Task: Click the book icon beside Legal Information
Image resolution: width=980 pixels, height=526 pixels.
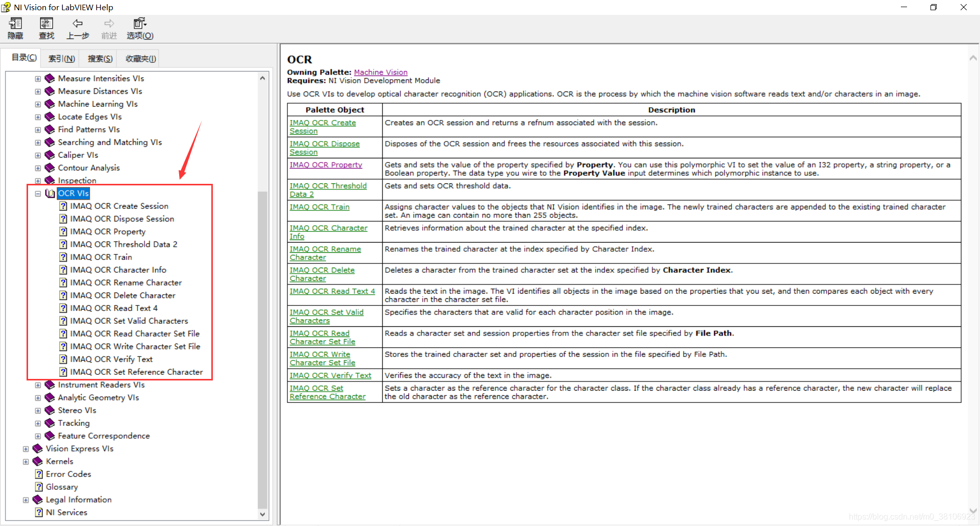Action: click(37, 499)
